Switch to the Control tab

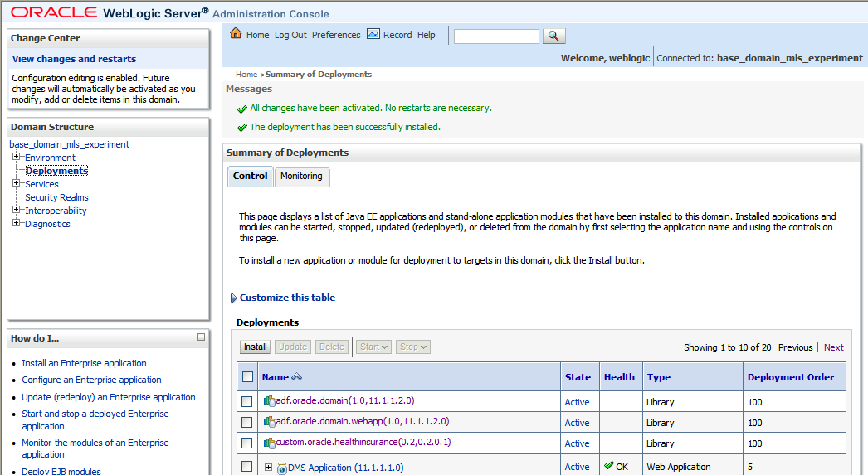point(251,176)
